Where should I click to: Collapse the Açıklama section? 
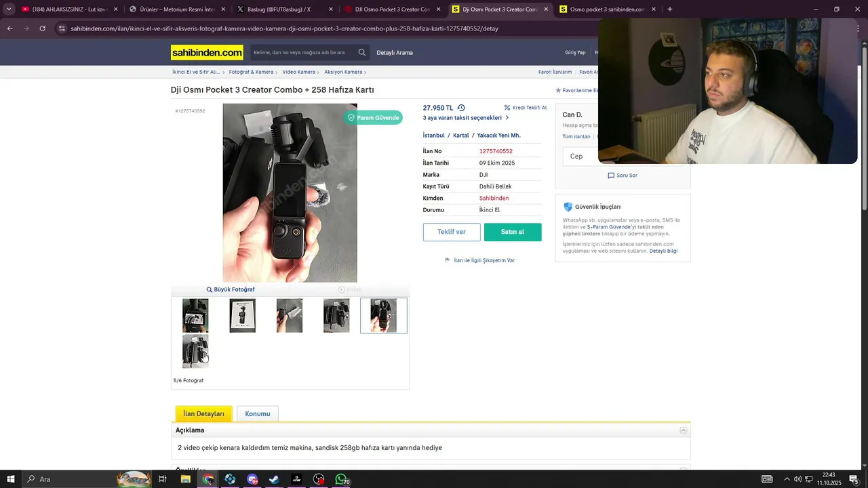tap(684, 430)
